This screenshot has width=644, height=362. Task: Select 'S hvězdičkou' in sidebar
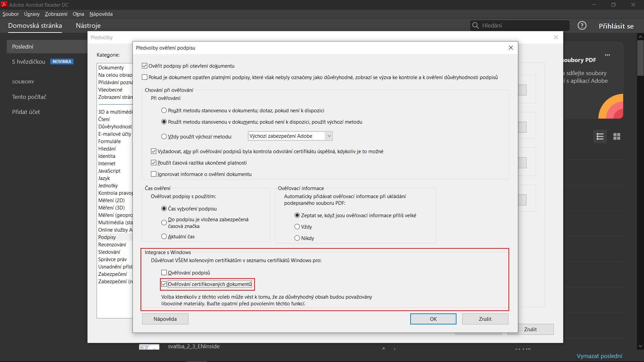point(29,62)
